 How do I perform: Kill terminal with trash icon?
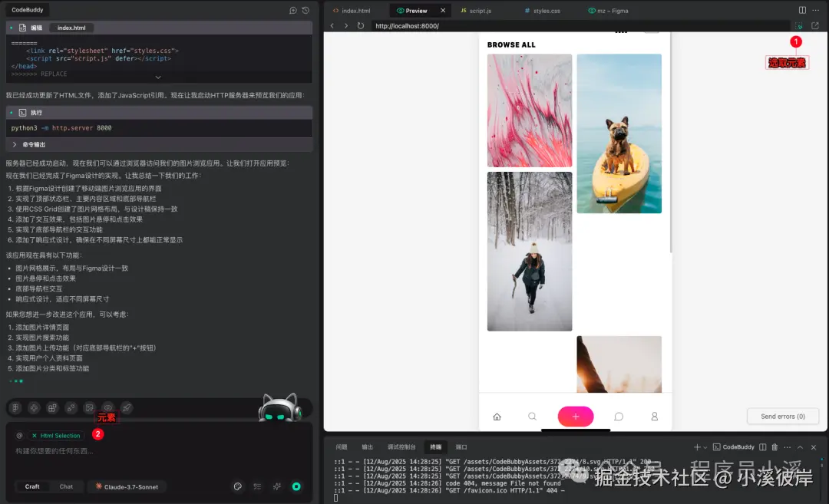[775, 447]
